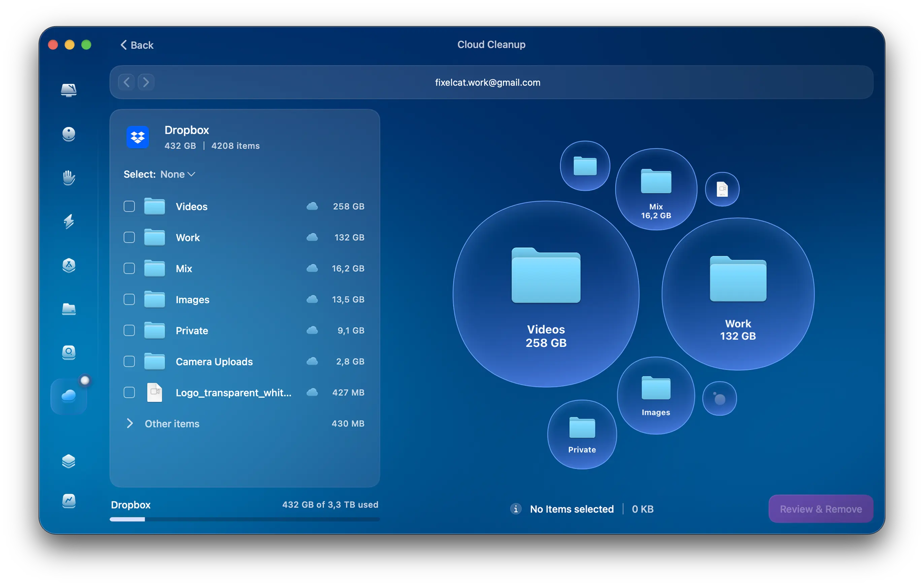
Task: Click the Dropbox storage usage bar
Action: click(x=244, y=519)
